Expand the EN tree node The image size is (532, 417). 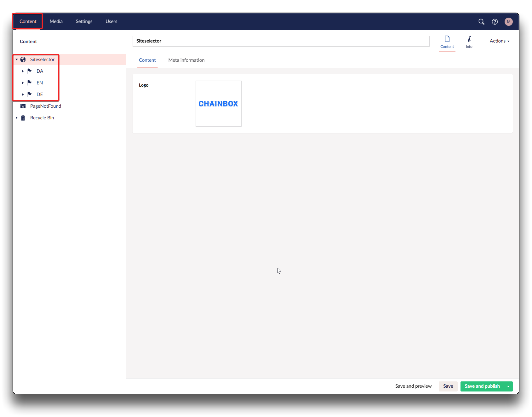pyautogui.click(x=23, y=83)
